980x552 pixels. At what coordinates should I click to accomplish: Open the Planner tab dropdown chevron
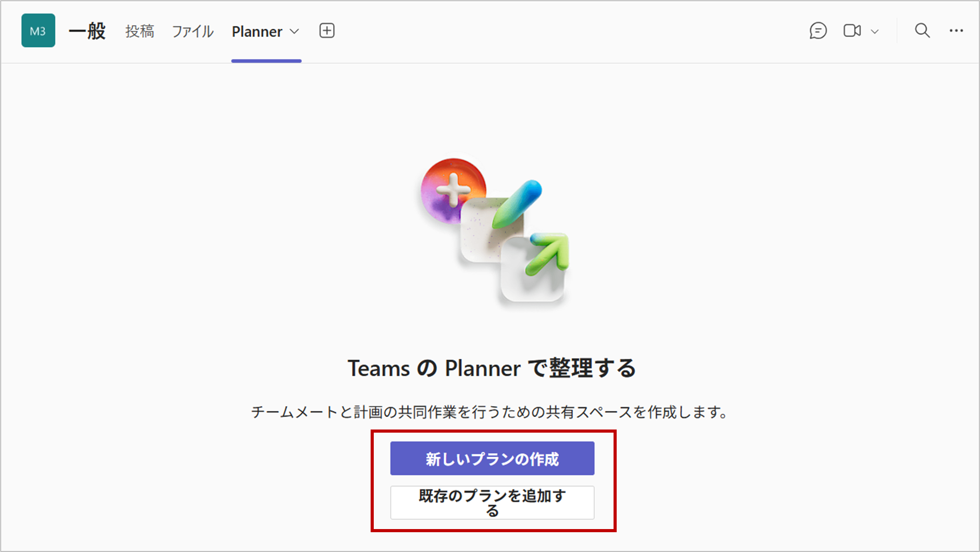[294, 32]
